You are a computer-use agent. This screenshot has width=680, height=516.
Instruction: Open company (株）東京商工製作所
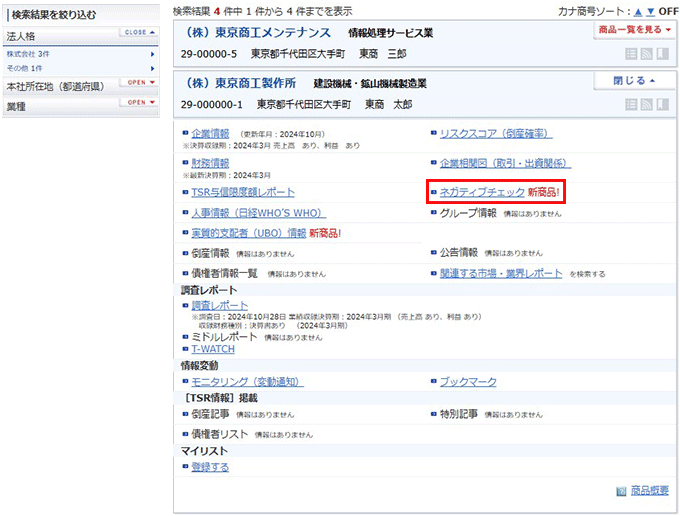pos(240,83)
